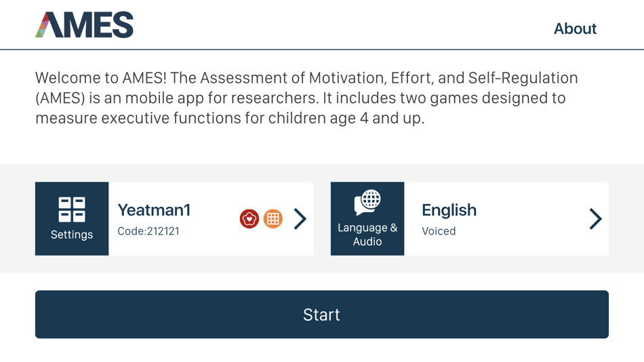
Task: Click the Voiced audio option text
Action: [x=439, y=231]
